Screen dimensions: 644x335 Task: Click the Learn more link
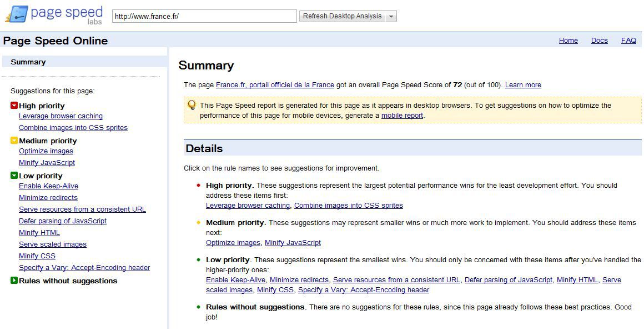point(523,84)
